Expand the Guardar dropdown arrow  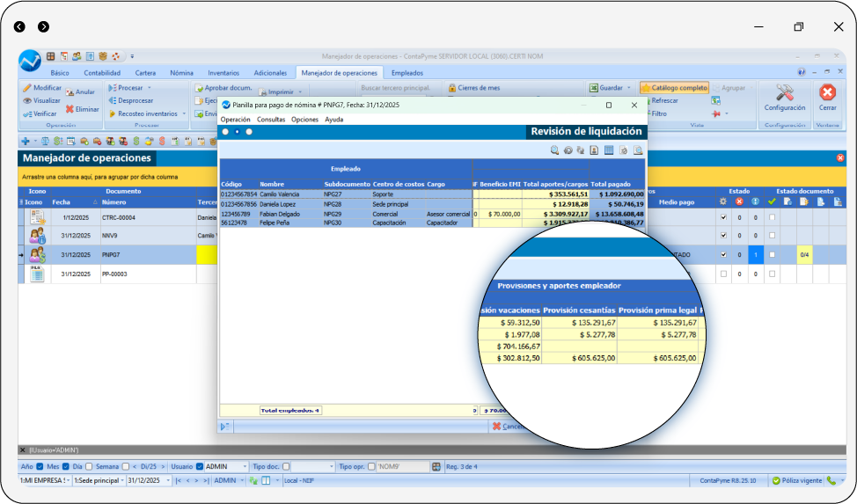(629, 88)
